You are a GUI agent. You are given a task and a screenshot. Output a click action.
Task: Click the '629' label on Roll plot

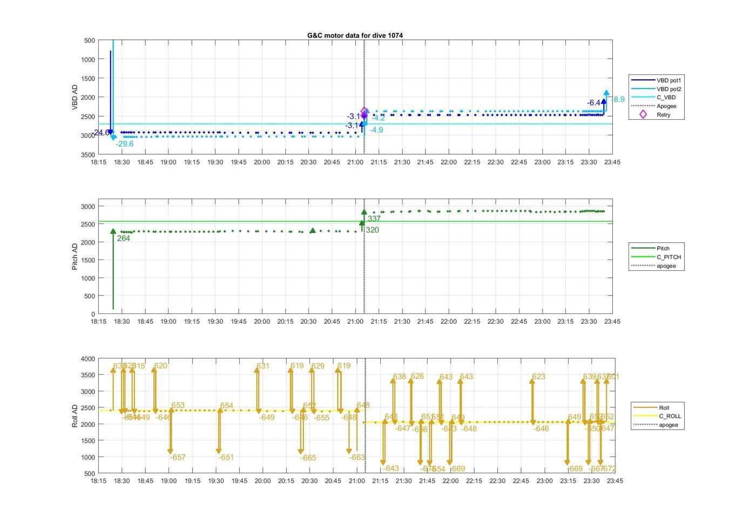point(318,366)
